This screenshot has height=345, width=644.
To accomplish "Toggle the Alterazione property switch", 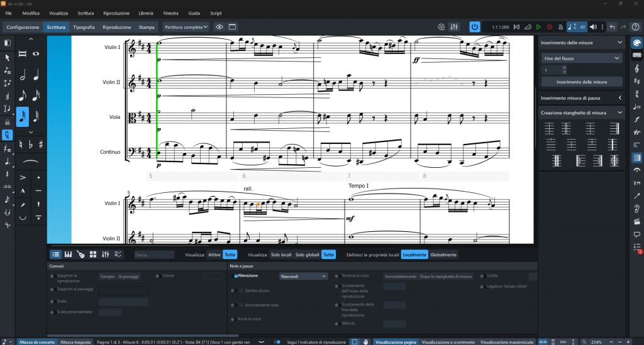I will [235, 276].
